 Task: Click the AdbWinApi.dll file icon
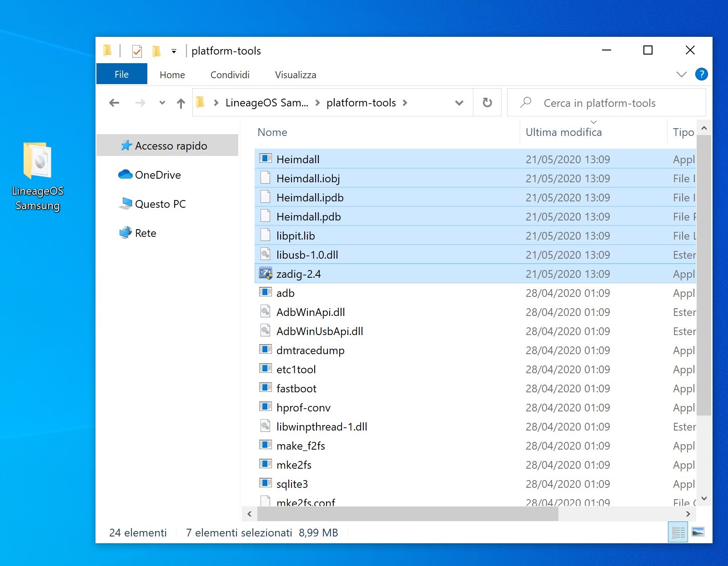click(266, 311)
